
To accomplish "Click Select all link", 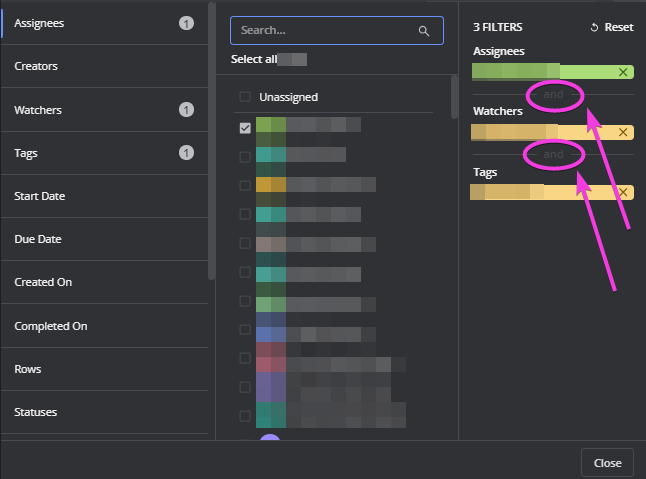I will [254, 59].
